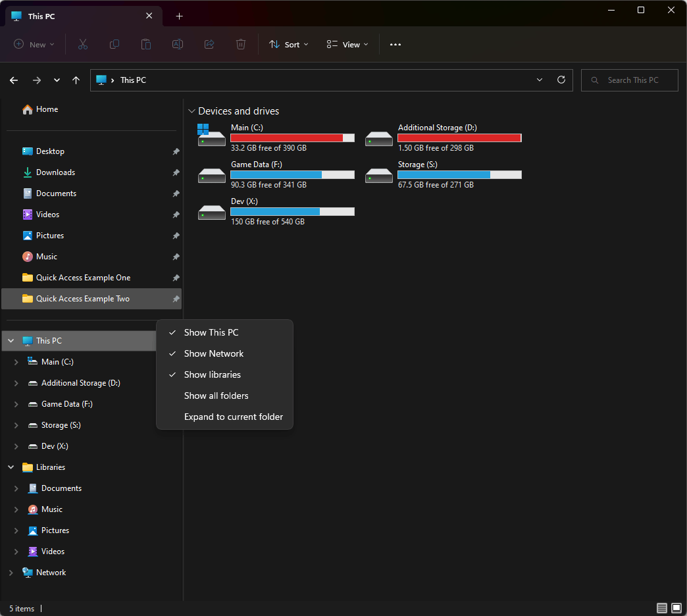Image resolution: width=687 pixels, height=616 pixels.
Task: Click Main (C:) red usage bar
Action: click(x=292, y=138)
